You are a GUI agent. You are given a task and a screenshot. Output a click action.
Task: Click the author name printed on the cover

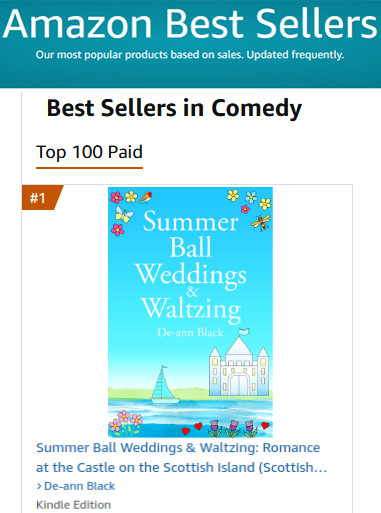[190, 332]
